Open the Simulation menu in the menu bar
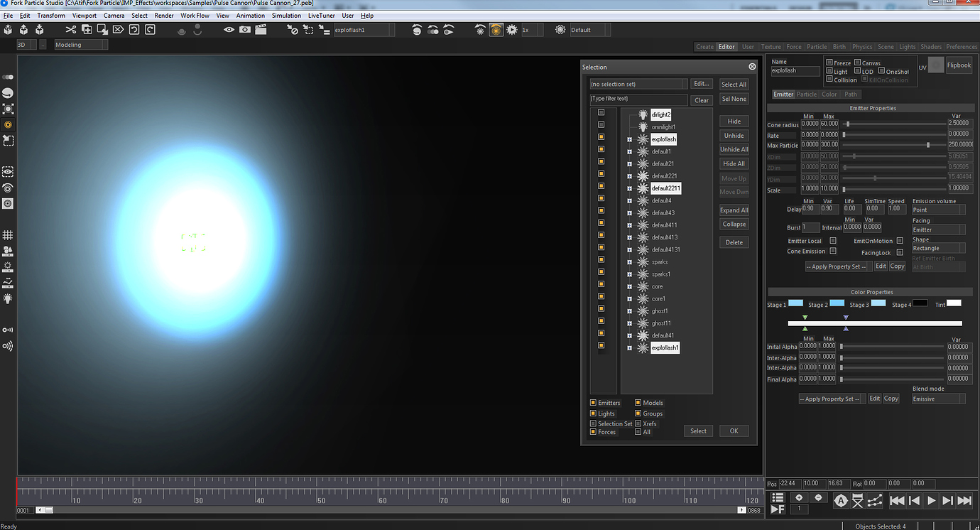Screen dimensions: 980x530 pos(286,15)
